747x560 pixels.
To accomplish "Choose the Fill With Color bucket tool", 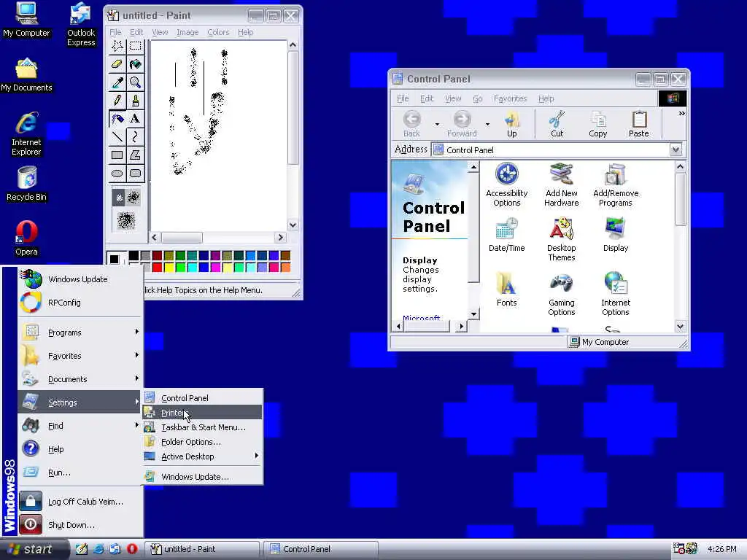I will point(135,64).
